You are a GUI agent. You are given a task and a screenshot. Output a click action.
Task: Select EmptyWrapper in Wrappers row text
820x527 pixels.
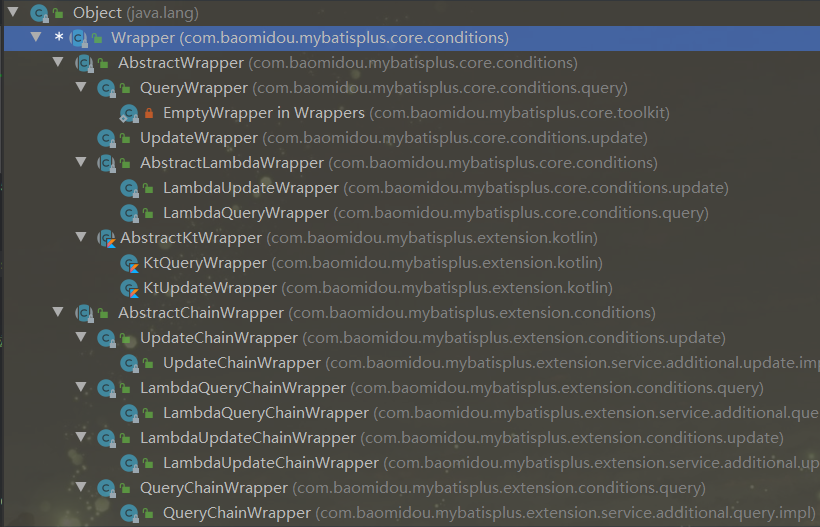(x=416, y=113)
